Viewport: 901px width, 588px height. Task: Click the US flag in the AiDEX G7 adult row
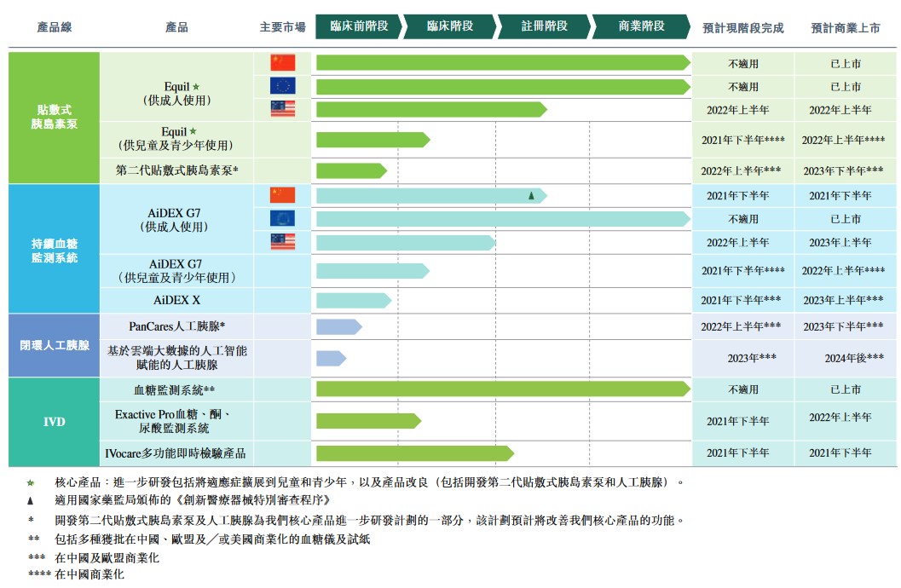point(283,242)
